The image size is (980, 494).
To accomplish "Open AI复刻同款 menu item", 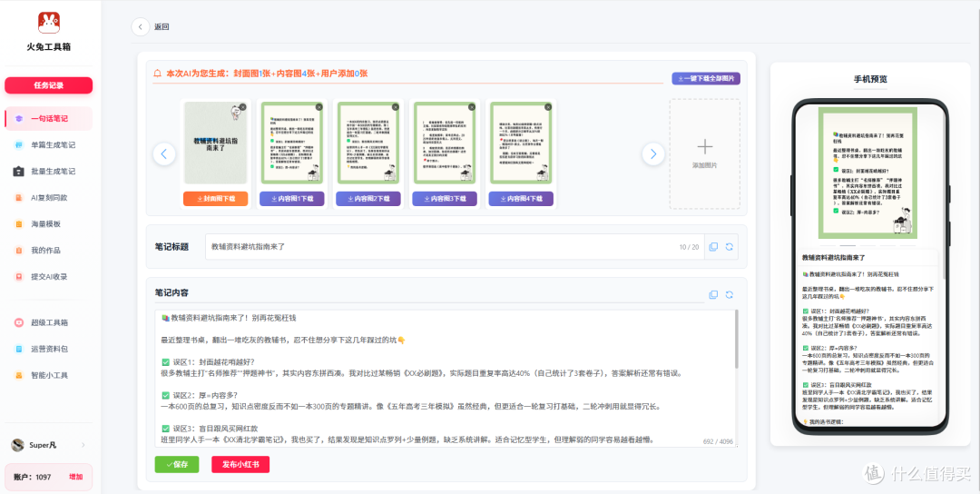I will pos(49,198).
